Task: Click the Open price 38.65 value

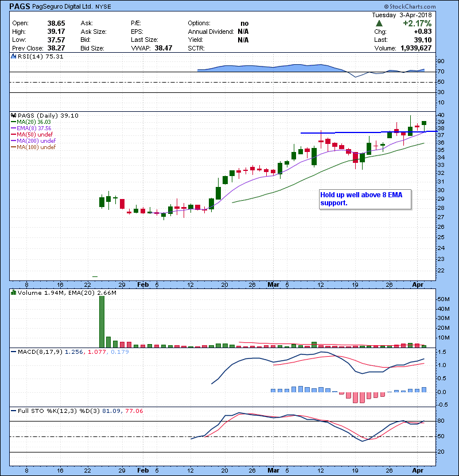Action: [56, 24]
